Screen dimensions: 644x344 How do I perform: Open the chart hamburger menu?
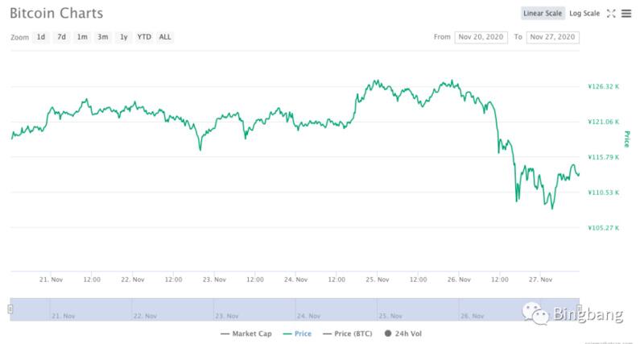(x=625, y=14)
